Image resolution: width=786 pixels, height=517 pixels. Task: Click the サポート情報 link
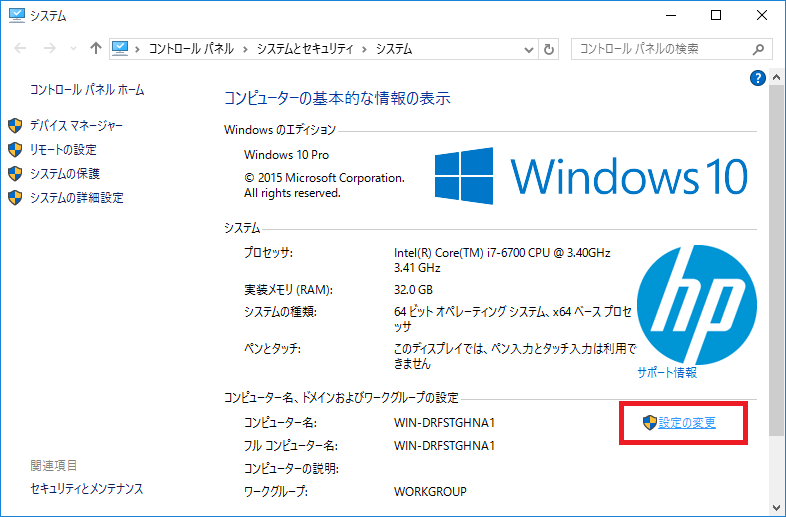(667, 372)
